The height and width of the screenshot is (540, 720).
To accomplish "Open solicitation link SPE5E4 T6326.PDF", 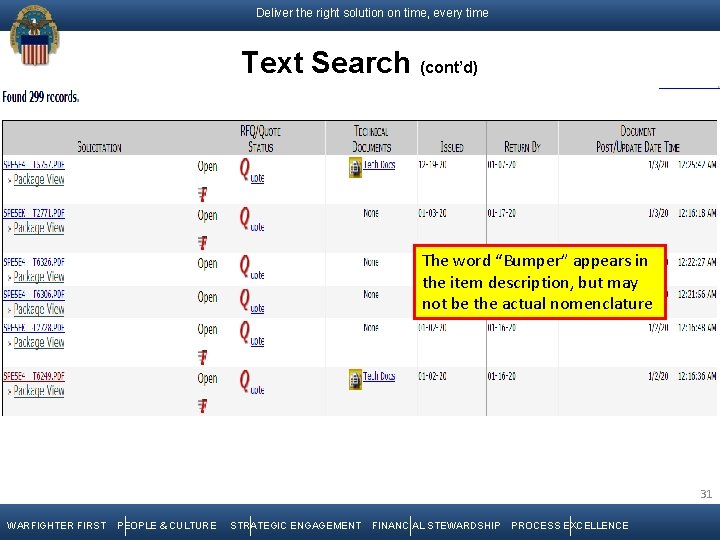I will coord(34,262).
